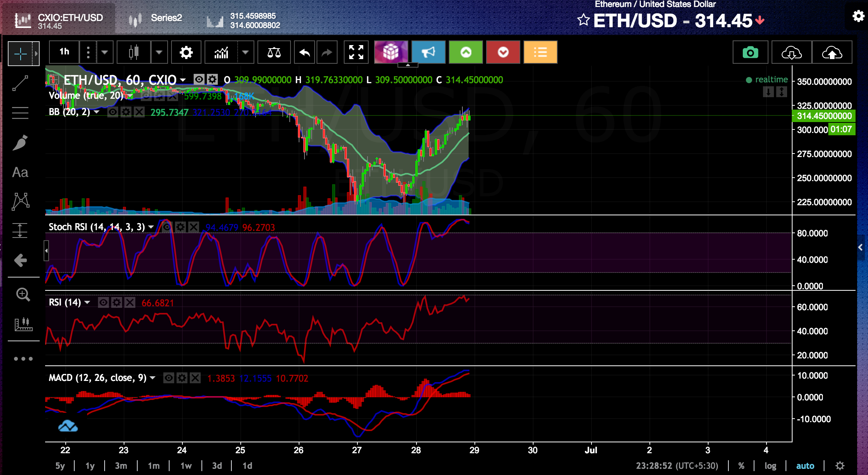
Task: Set time range to 1m
Action: (x=154, y=466)
